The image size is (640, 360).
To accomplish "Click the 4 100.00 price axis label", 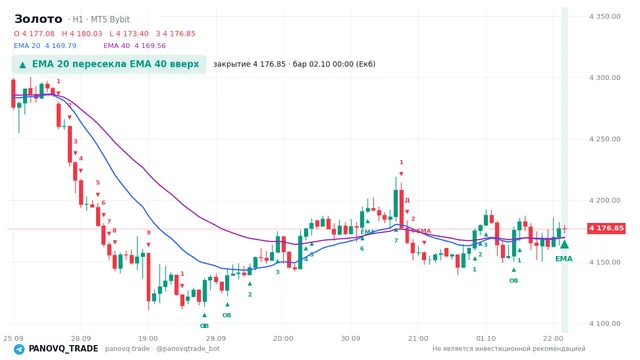I will click(x=604, y=323).
